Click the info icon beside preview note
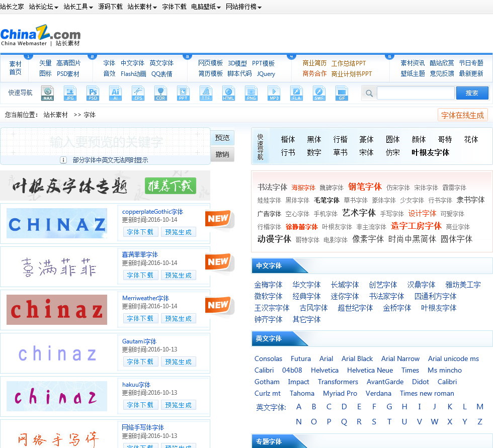Screen dimensions: 493x448 coord(63,160)
